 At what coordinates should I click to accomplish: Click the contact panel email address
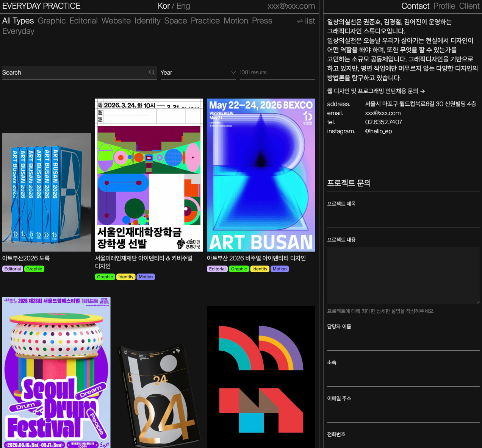coord(383,113)
